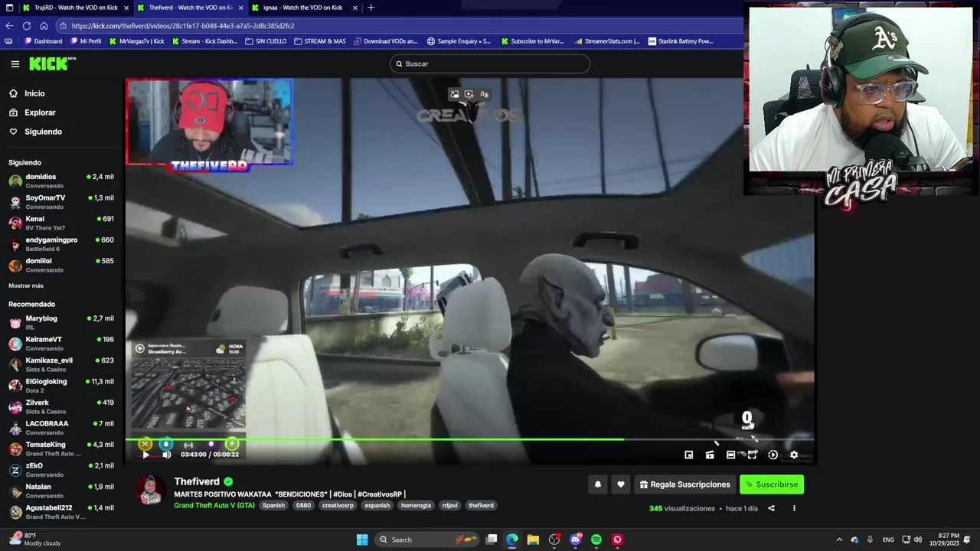Show hidden system tray icons
The width and height of the screenshot is (980, 551).
[x=839, y=540]
